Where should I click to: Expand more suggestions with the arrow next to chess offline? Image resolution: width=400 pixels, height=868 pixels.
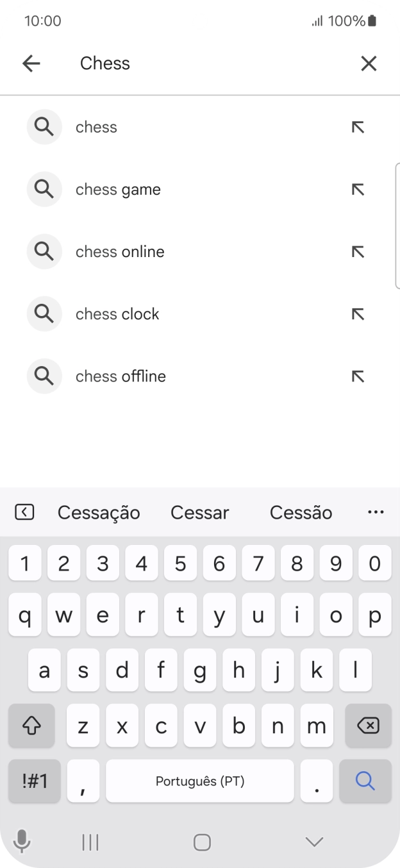pos(358,376)
